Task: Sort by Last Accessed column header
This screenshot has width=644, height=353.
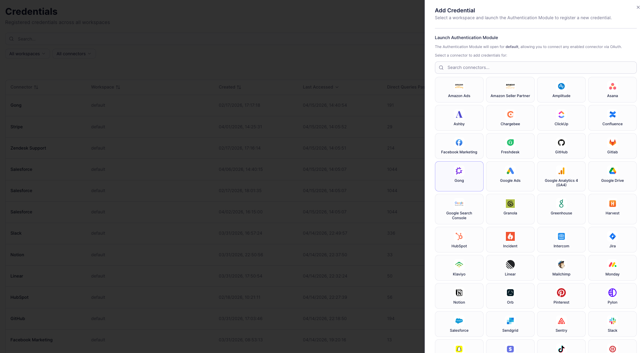Action: [x=321, y=87]
